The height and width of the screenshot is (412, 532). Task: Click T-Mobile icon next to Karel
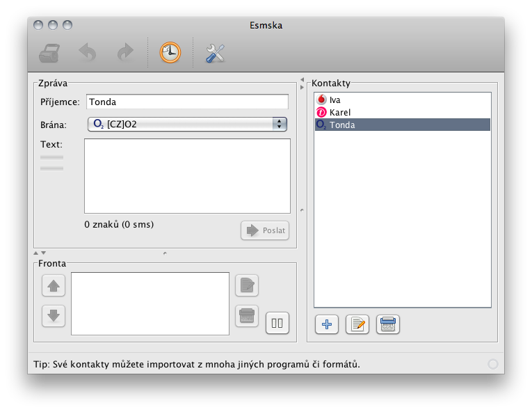click(x=321, y=112)
